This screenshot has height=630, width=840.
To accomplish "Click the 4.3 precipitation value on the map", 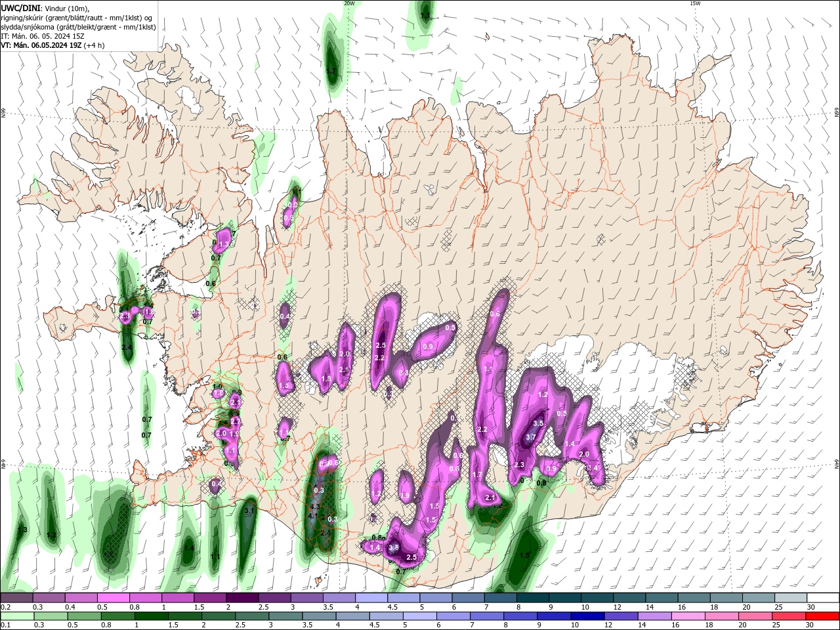I will [x=314, y=507].
